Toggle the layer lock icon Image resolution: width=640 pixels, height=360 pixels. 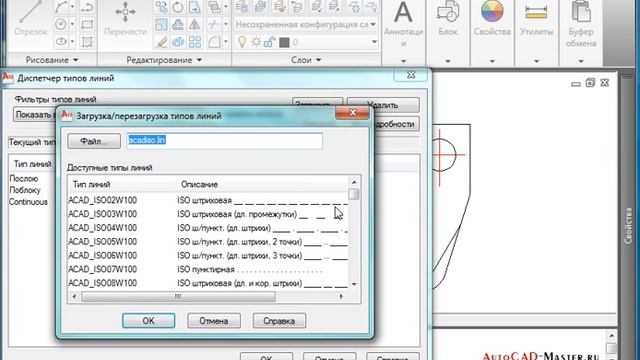coord(269,42)
